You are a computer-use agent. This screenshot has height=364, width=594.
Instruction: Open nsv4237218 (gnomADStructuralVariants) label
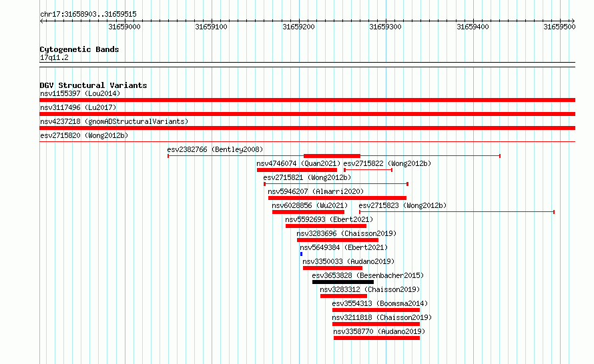tap(114, 121)
